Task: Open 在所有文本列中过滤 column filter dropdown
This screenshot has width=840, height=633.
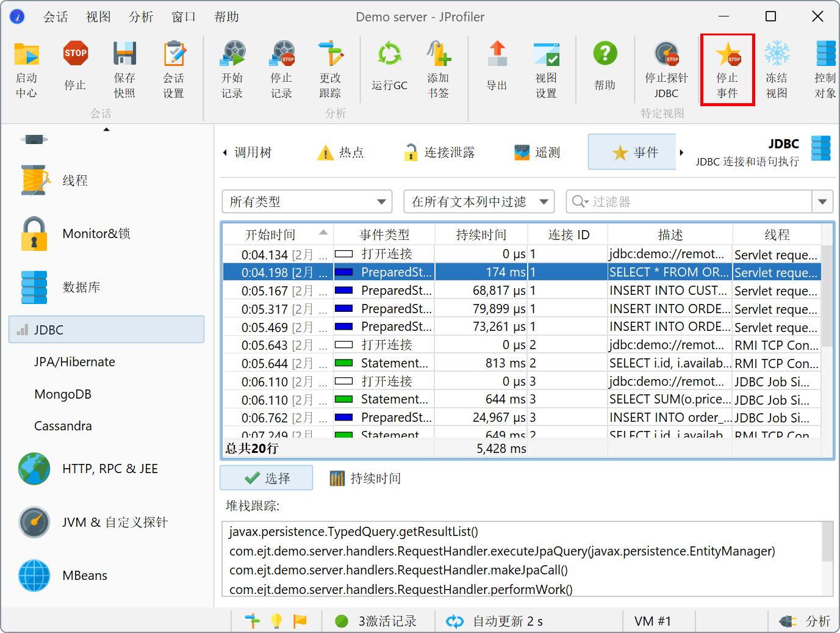Action: (x=479, y=201)
